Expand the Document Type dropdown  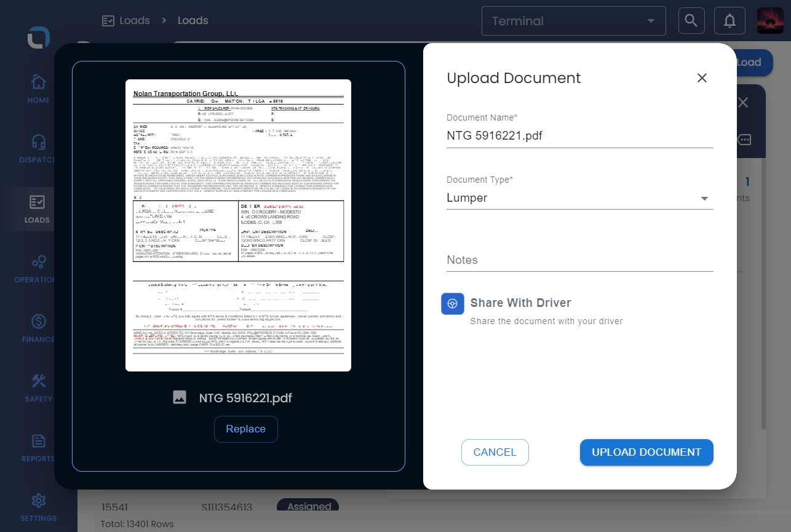click(x=579, y=198)
